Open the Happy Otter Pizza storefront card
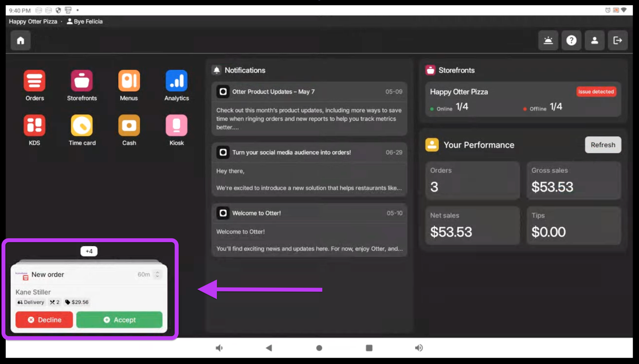The height and width of the screenshot is (364, 639). pyautogui.click(x=523, y=99)
